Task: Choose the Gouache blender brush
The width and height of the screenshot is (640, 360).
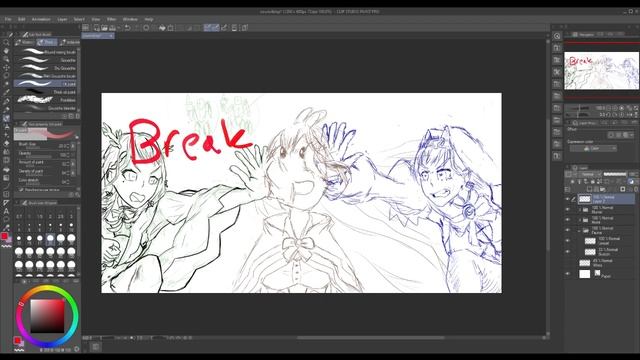Action: click(x=45, y=108)
